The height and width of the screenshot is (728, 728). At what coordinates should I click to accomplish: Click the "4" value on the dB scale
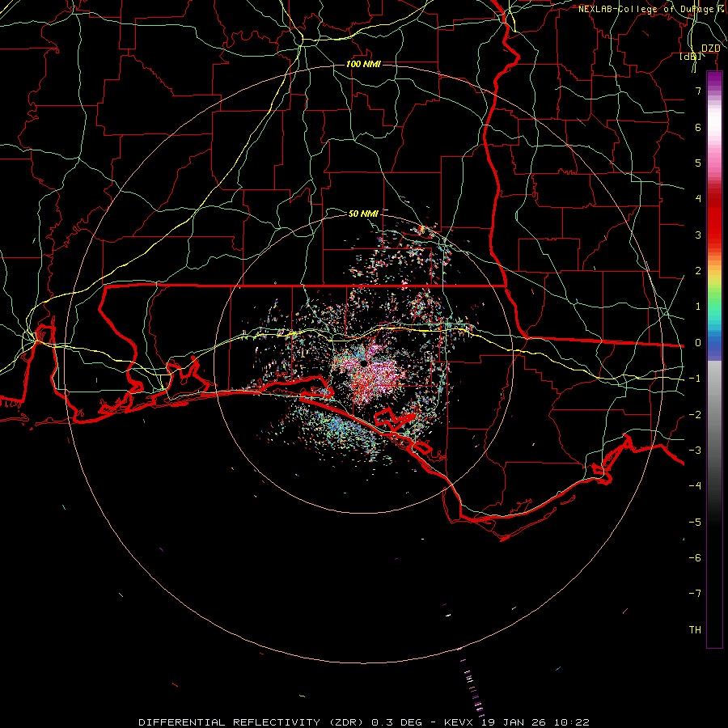pos(698,199)
